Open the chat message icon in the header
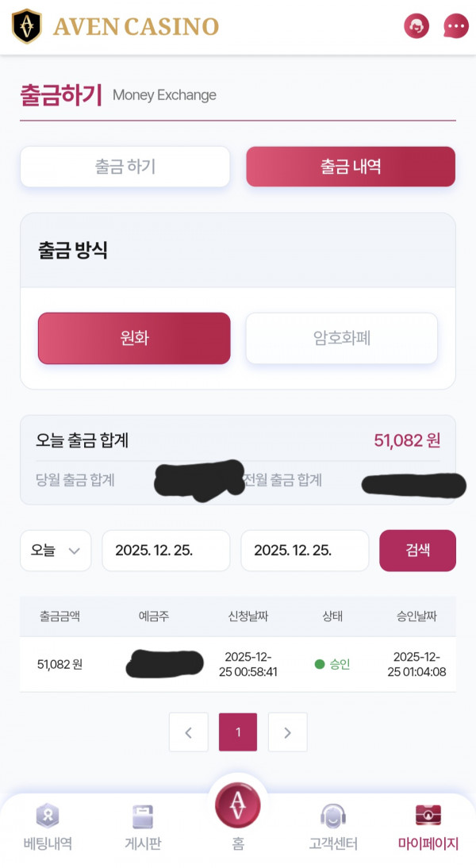 pos(455,25)
